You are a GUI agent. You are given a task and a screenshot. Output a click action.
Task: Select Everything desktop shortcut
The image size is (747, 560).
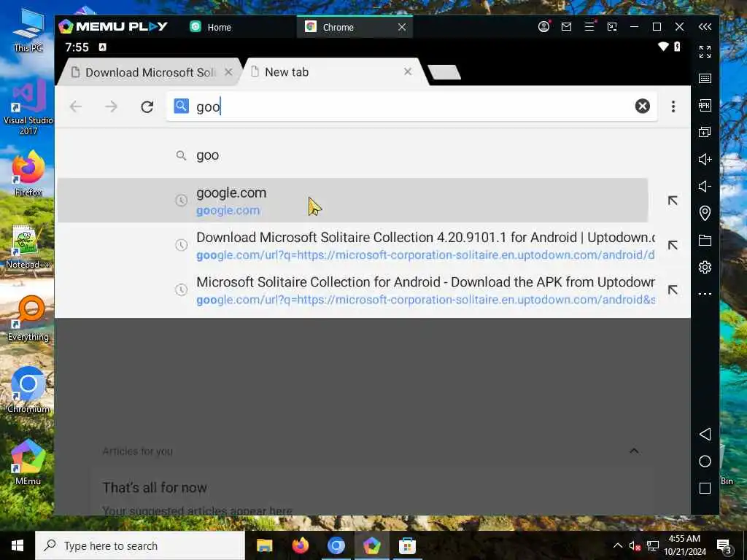click(28, 319)
